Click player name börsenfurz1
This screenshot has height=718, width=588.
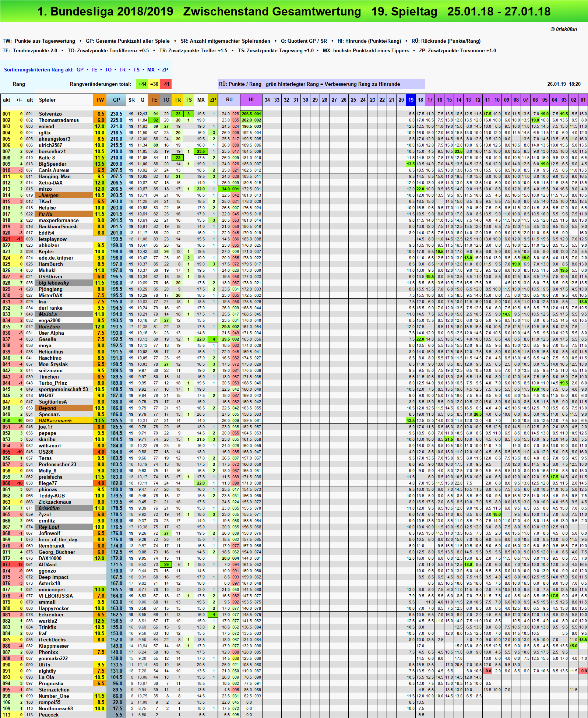coord(52,151)
